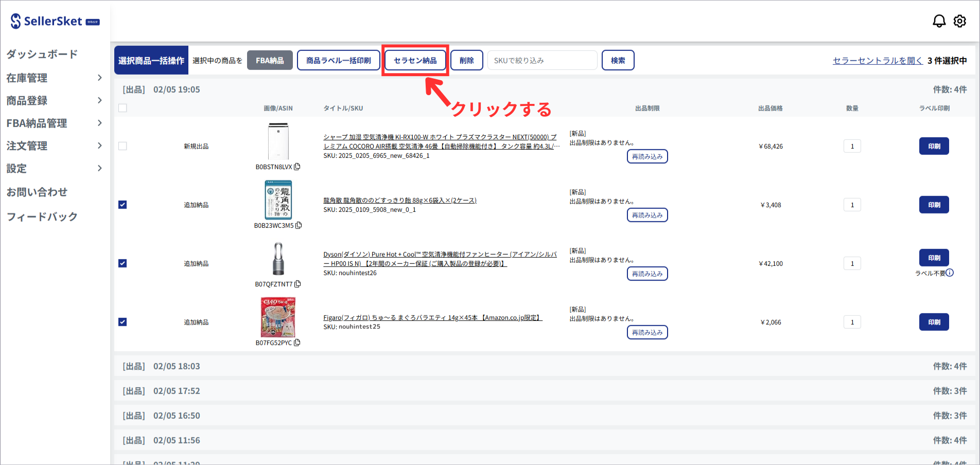Open the notification bell icon
The image size is (980, 465).
coord(939,21)
